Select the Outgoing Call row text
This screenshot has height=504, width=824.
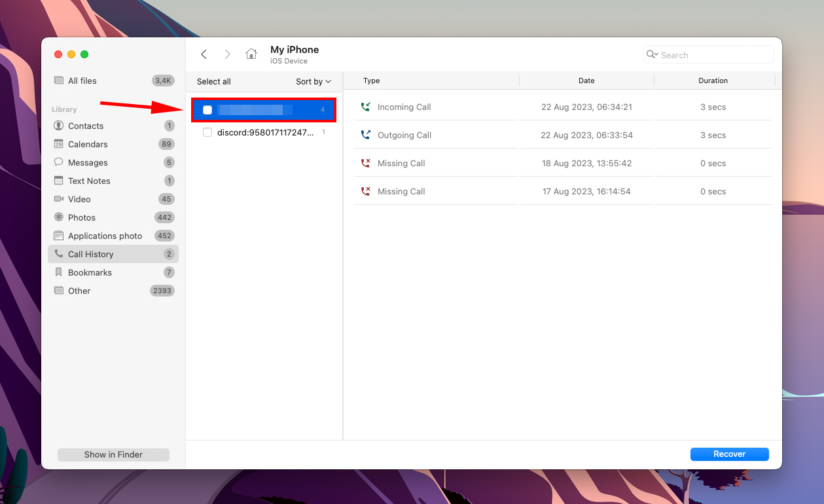click(x=404, y=135)
